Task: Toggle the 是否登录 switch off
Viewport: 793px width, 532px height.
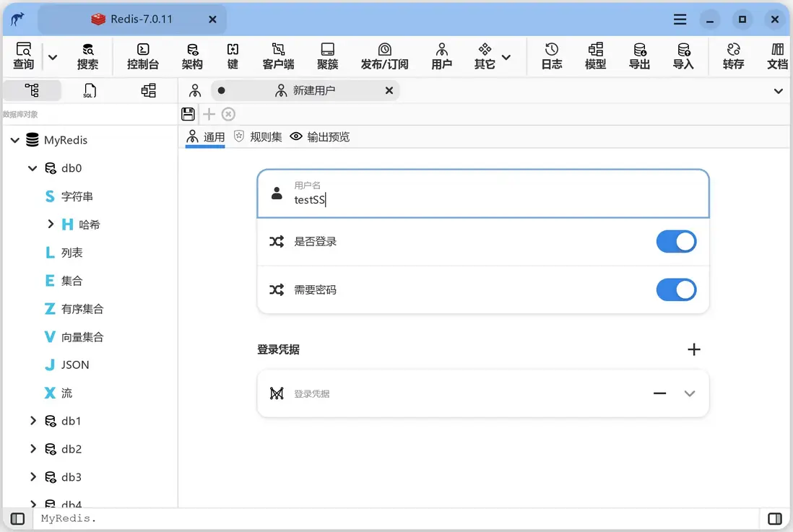Action: (676, 242)
